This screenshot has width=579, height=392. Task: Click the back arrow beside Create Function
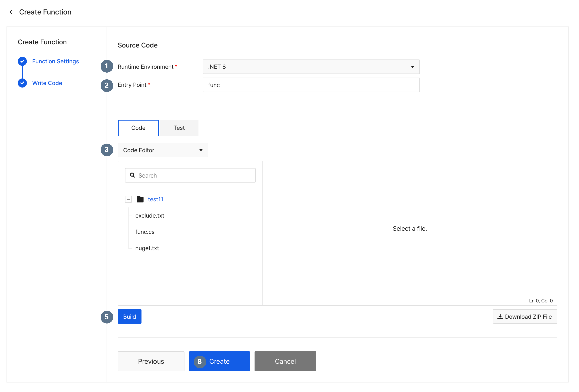[11, 12]
